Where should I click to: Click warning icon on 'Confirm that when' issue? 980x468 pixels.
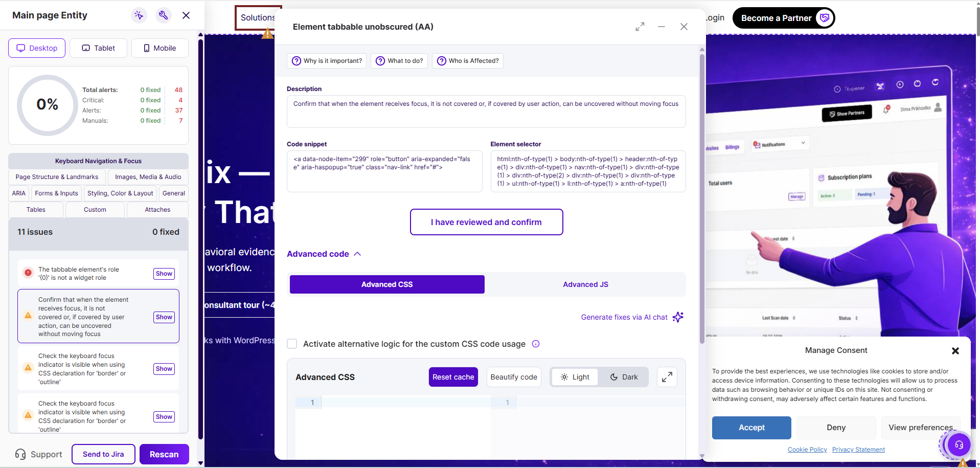28,316
